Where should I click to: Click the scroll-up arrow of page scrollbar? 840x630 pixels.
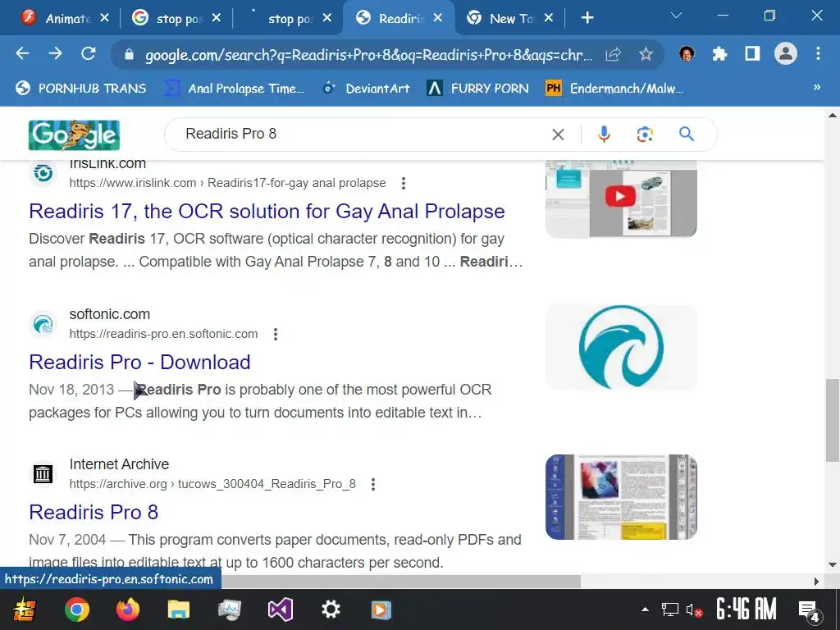[832, 115]
